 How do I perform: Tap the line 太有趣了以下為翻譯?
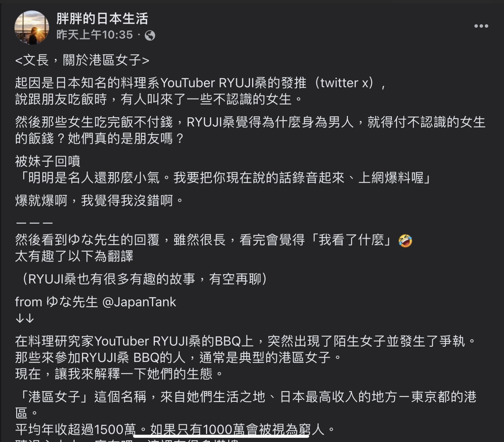[74, 256]
